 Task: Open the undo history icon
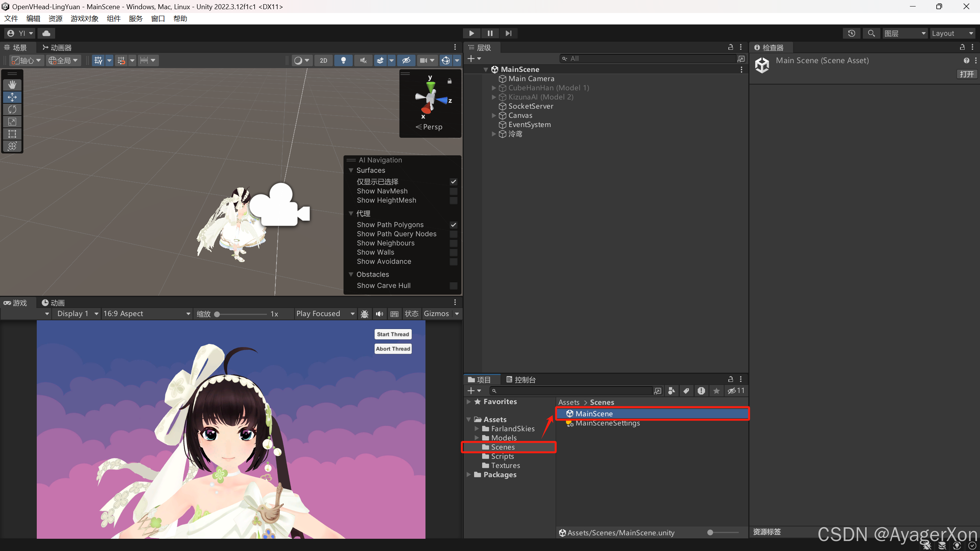[852, 33]
